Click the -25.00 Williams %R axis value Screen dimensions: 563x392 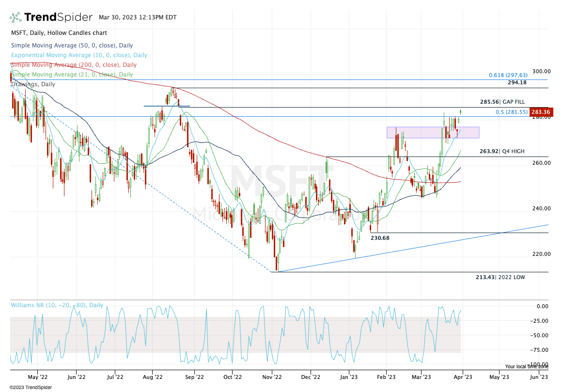539,321
